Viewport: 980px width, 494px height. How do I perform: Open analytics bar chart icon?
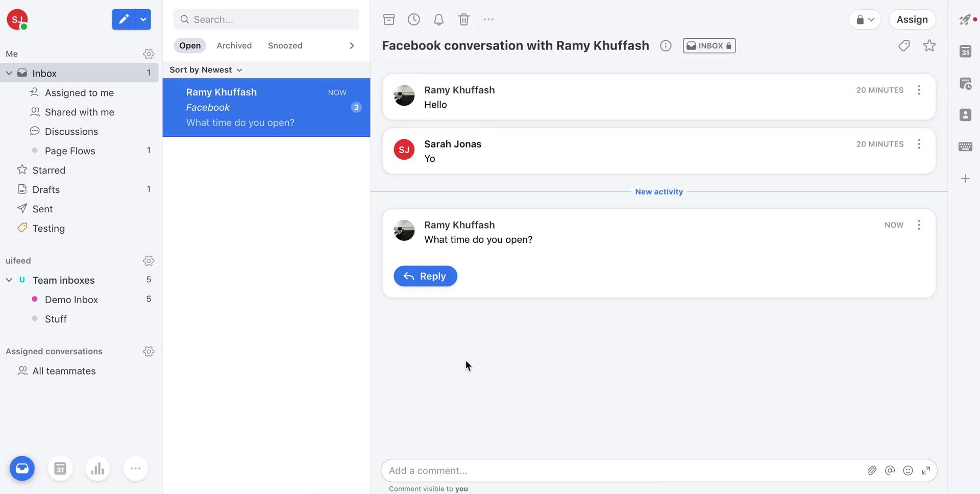pos(97,468)
